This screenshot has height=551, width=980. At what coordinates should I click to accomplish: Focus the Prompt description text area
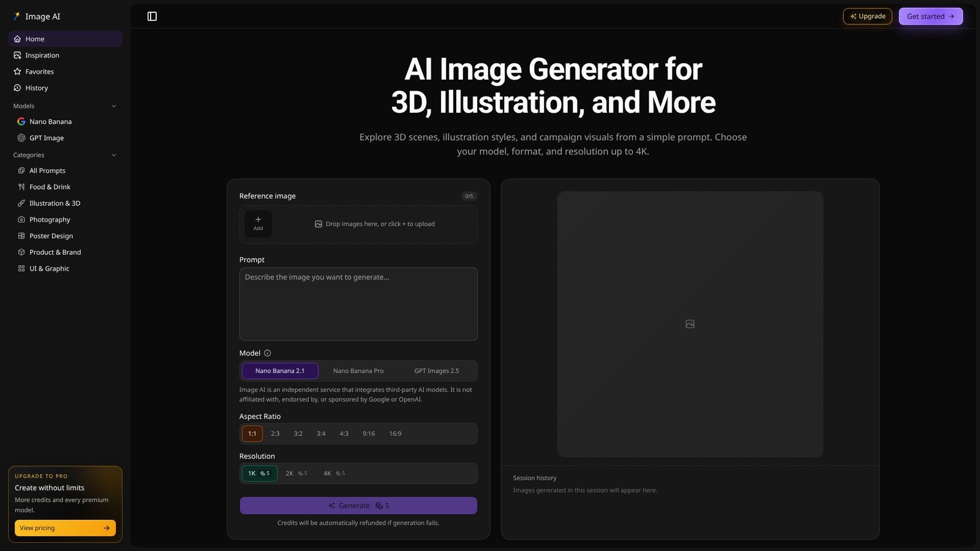pos(358,304)
